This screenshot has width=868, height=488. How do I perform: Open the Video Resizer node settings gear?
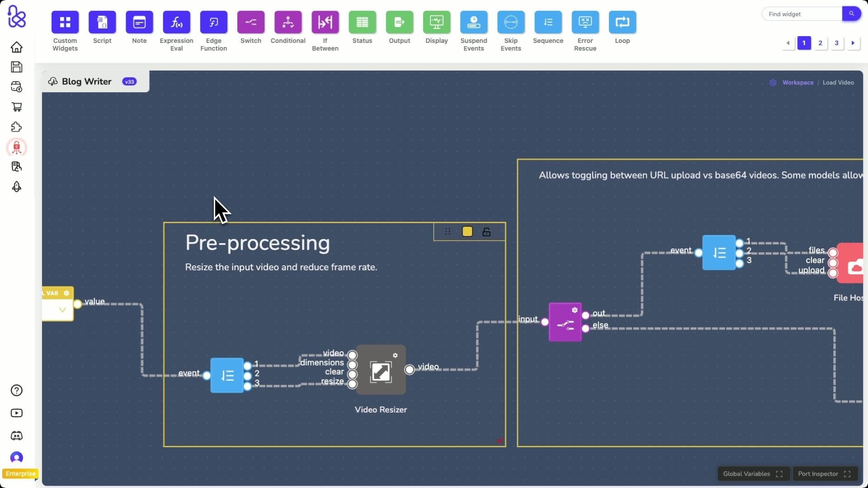(395, 355)
